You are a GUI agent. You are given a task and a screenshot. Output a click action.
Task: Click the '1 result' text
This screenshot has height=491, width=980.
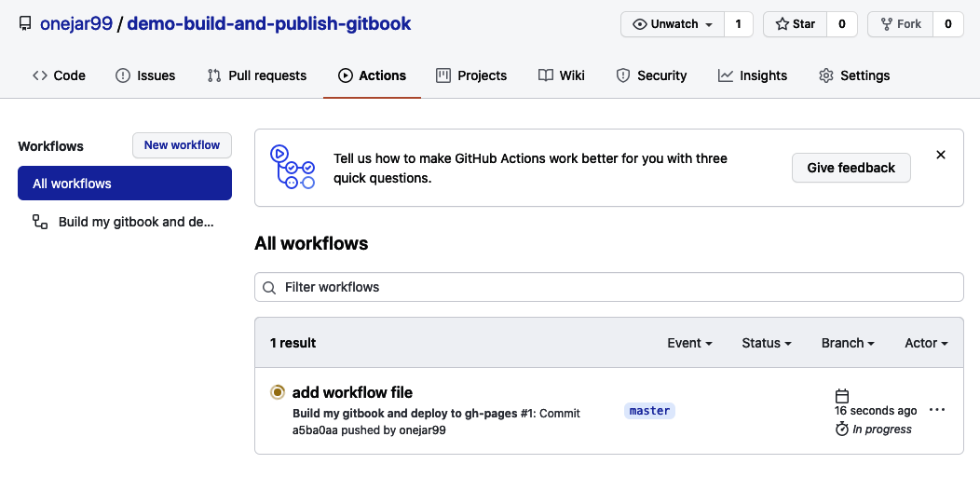[x=293, y=343]
